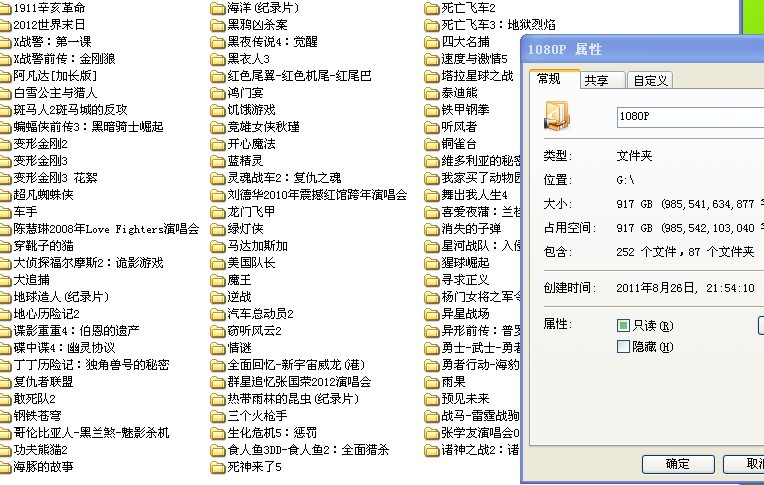This screenshot has width=764, height=485.
Task: Toggle the 只读 read-only checkbox
Action: (x=624, y=326)
